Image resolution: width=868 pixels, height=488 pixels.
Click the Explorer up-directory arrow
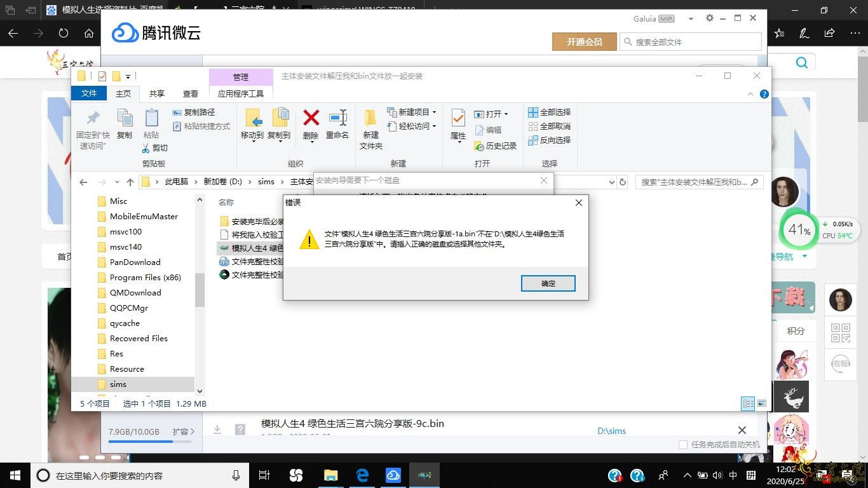coord(130,182)
